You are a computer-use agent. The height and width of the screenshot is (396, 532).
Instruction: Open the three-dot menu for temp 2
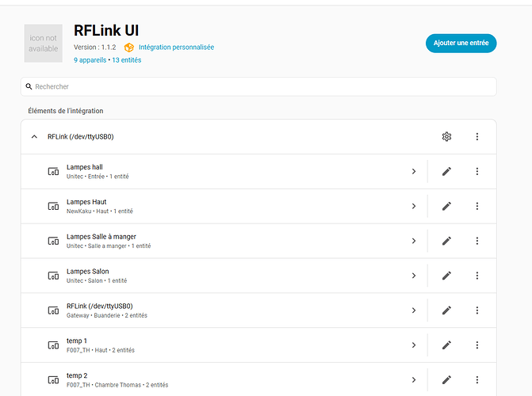(x=477, y=380)
